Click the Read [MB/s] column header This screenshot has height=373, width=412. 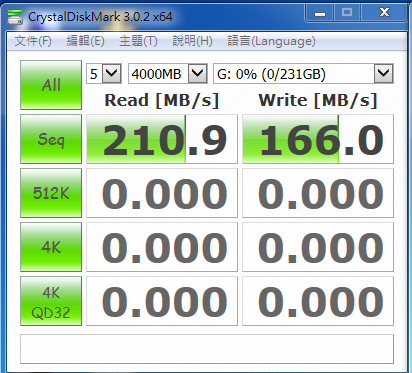[162, 100]
